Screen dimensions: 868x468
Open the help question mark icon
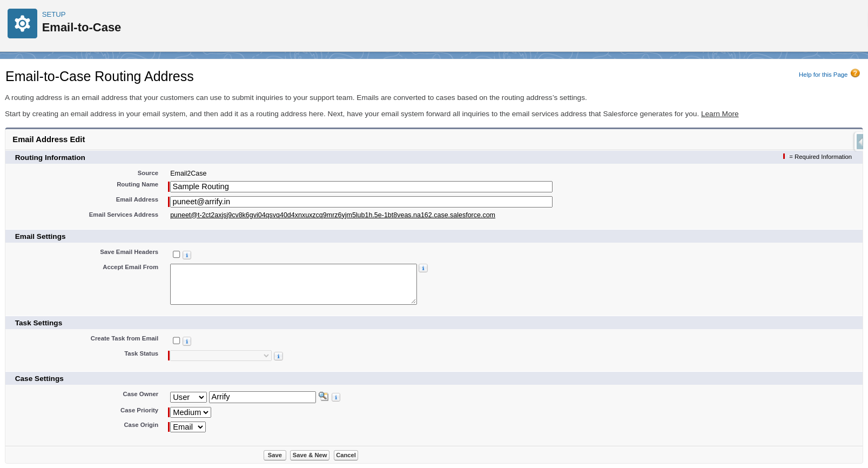[855, 73]
